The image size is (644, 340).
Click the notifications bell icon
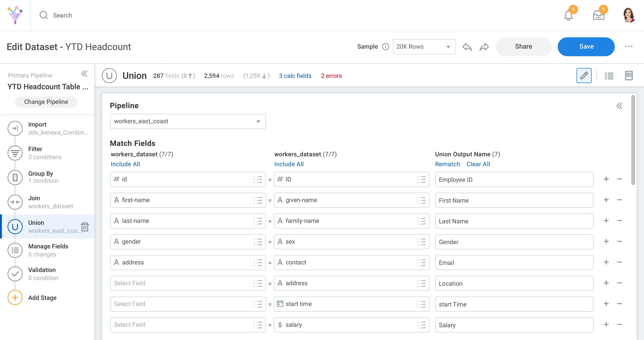pyautogui.click(x=568, y=16)
